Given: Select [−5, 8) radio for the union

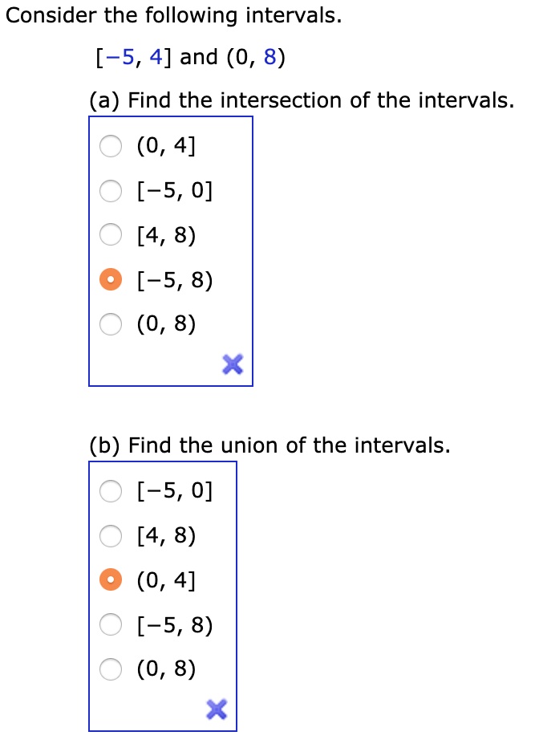Looking at the screenshot, I should (111, 624).
